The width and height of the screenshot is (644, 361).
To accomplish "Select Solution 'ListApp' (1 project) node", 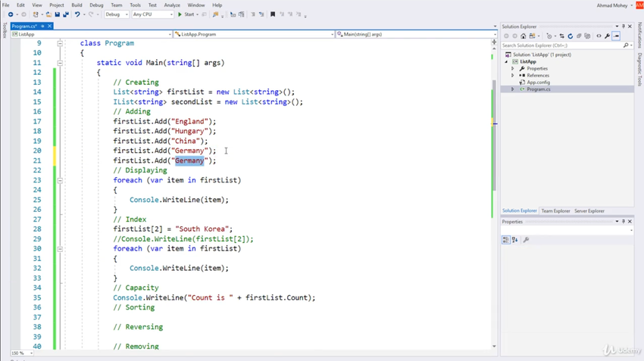I will [x=542, y=54].
